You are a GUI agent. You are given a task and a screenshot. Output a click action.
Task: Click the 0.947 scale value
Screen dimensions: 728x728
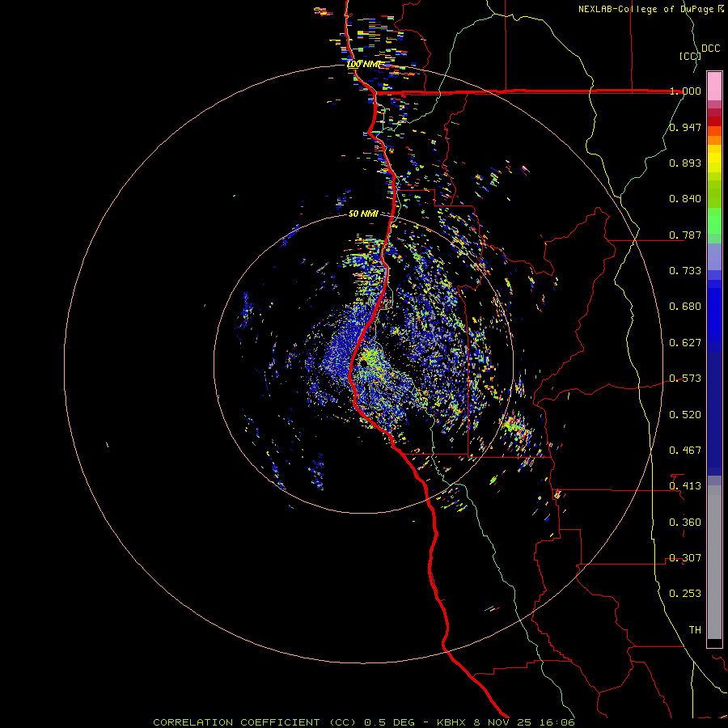pos(685,127)
